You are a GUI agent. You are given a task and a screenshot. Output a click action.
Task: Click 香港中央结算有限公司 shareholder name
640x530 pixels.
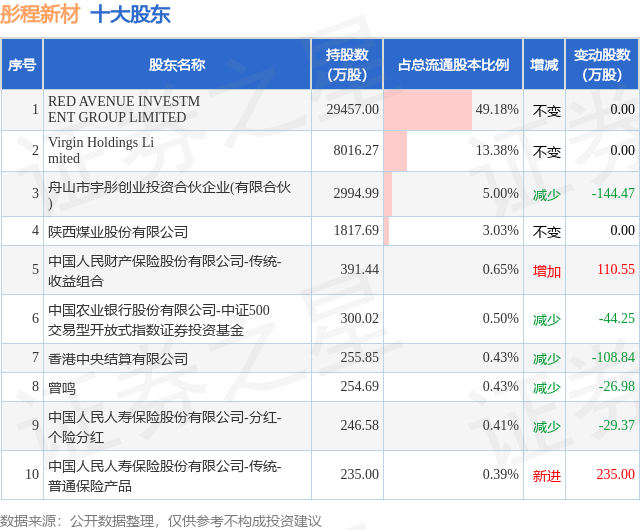(118, 359)
